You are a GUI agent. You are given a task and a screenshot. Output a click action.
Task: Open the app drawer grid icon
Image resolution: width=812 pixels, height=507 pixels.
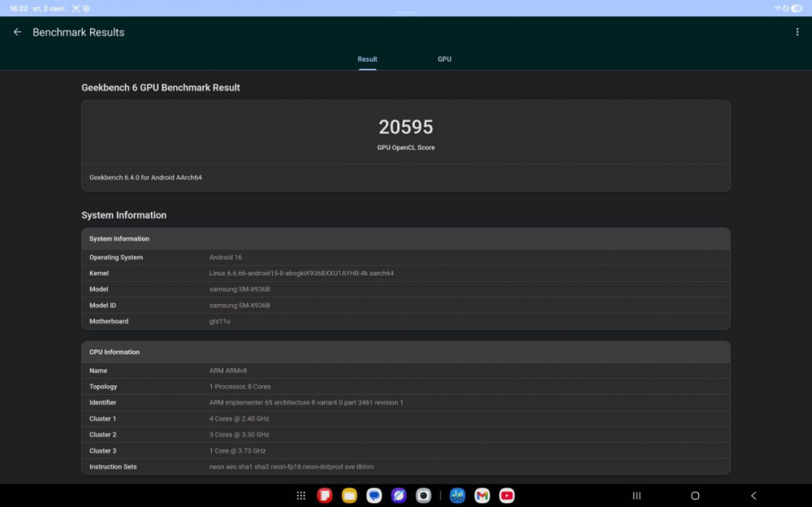[x=300, y=496]
